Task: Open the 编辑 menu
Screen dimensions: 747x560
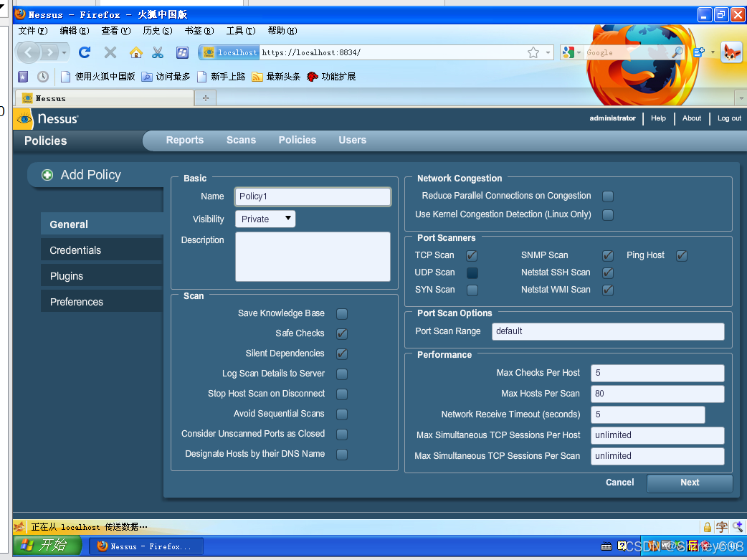Action: 75,31
